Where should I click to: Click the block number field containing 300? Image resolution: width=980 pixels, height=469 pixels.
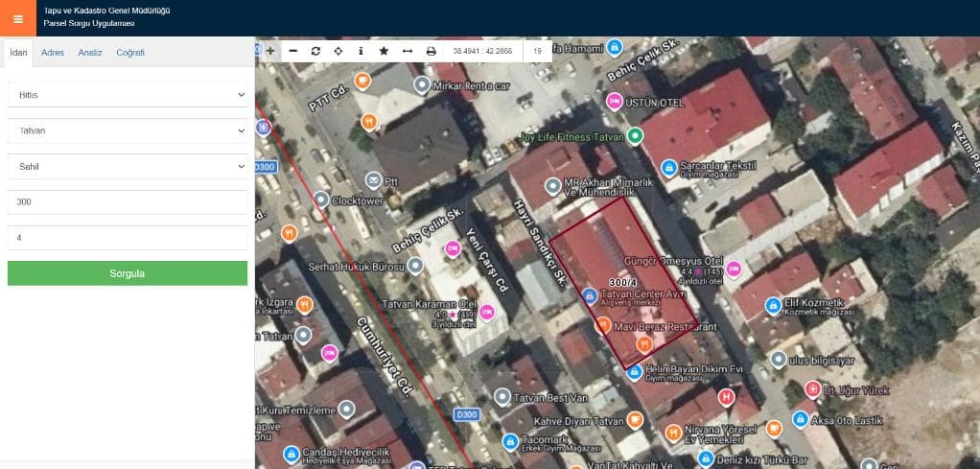[x=128, y=202]
